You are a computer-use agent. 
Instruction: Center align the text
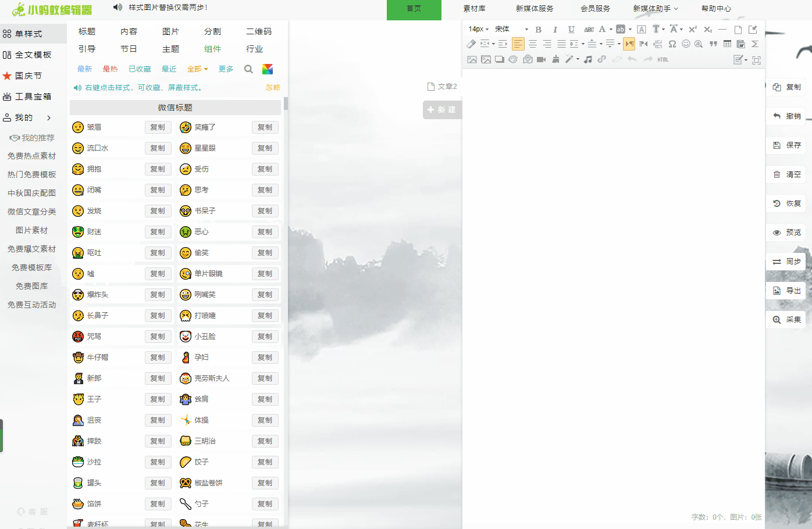533,44
